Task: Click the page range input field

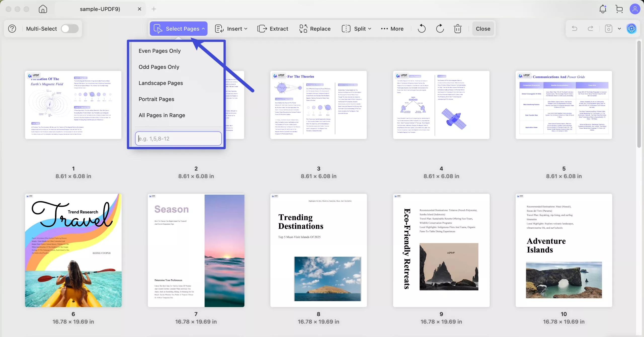Action: click(178, 139)
